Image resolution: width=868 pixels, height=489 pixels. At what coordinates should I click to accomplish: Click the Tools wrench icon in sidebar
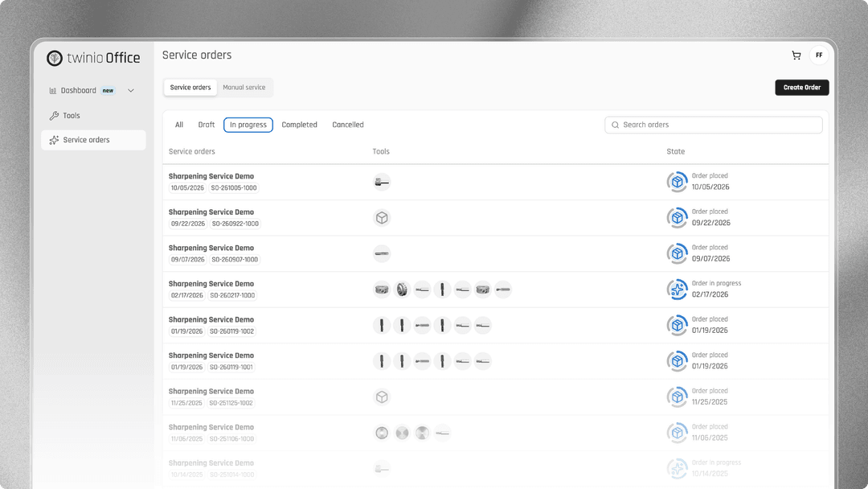[54, 116]
